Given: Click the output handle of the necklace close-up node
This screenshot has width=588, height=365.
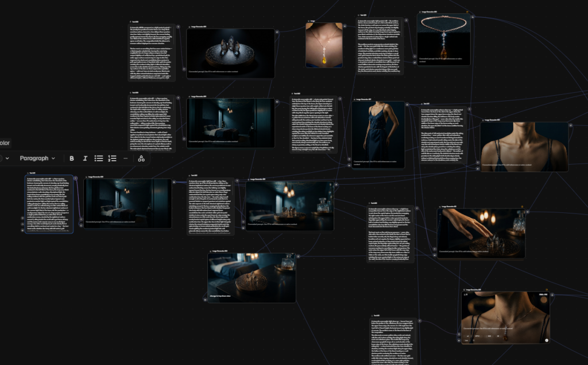Looking at the screenshot, I should tap(552, 295).
